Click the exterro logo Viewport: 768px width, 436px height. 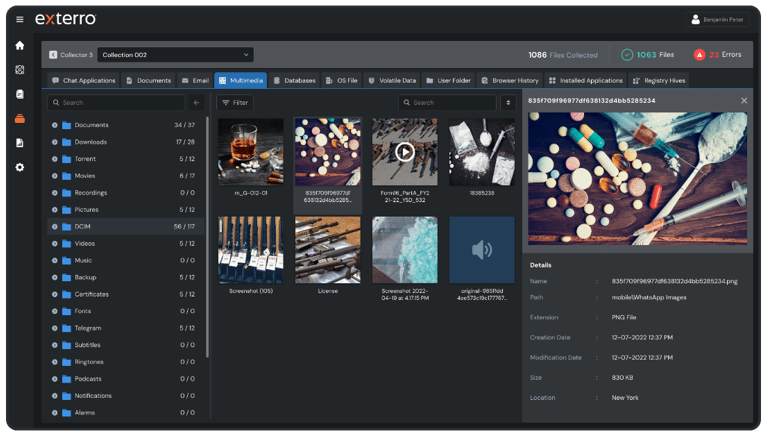66,19
